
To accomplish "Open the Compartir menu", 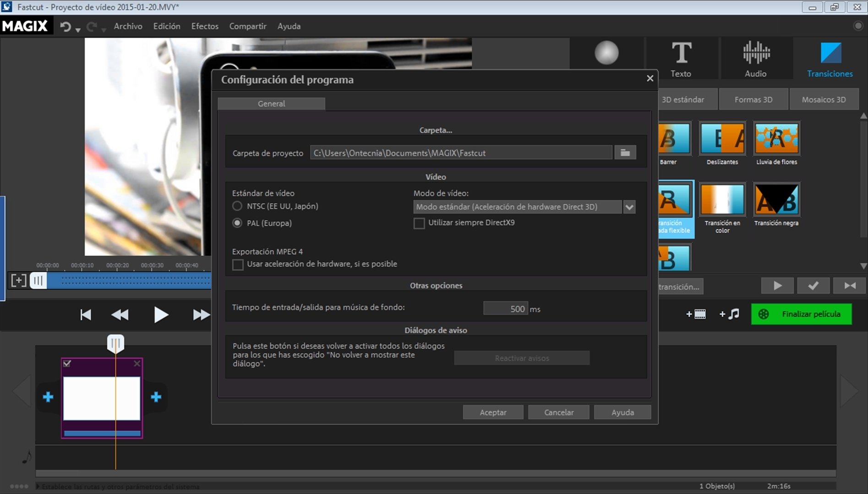I will click(248, 26).
